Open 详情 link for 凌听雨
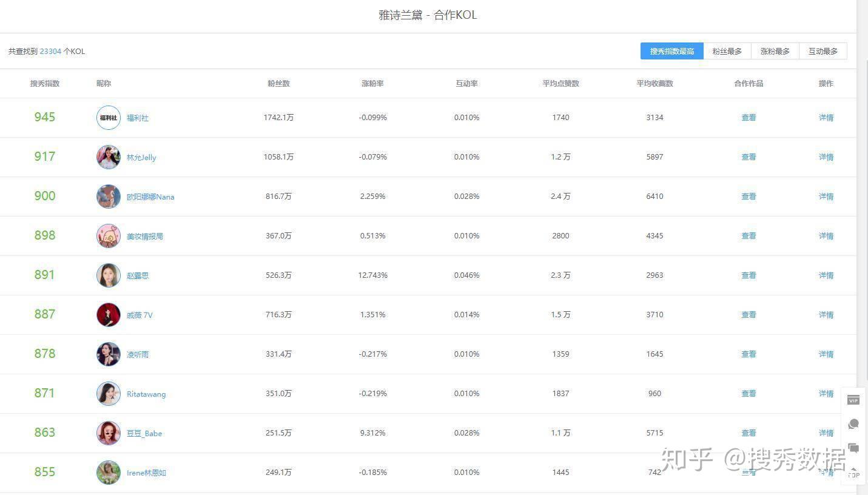The height and width of the screenshot is (495, 868). (x=826, y=354)
